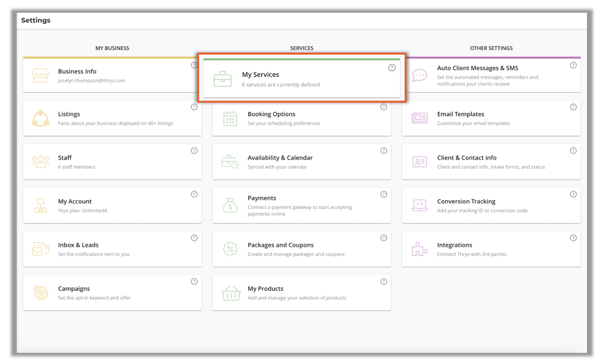Screen dimensions: 609x364
Task: Click the Integrations puzzle piece icon
Action: [x=420, y=249]
